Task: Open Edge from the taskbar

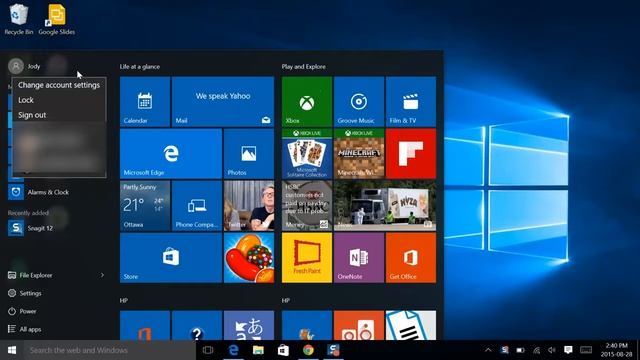Action: click(x=233, y=350)
